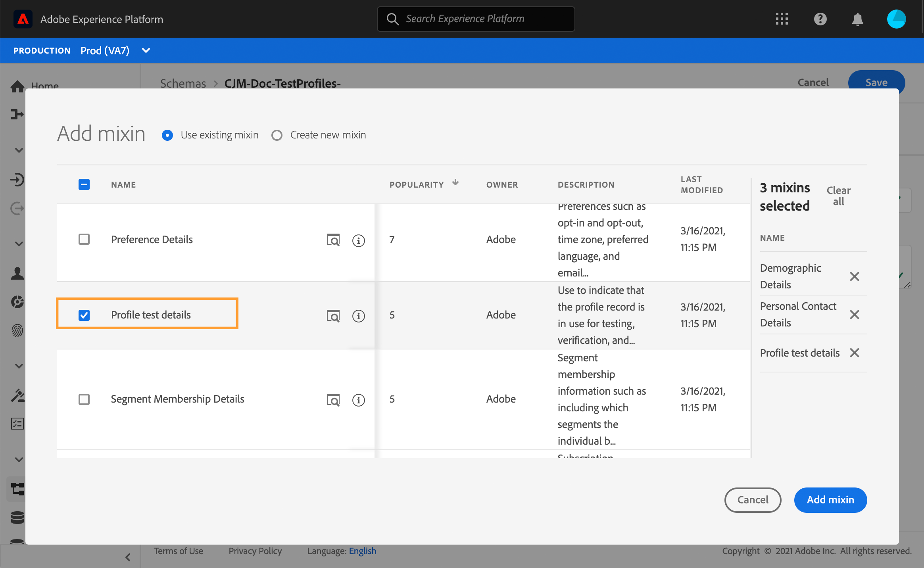
Task: Select the Create new mixin radio
Action: (277, 135)
